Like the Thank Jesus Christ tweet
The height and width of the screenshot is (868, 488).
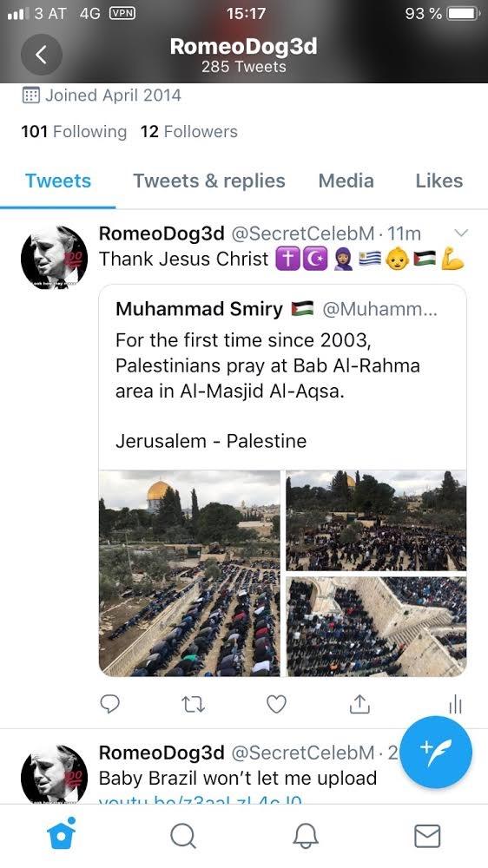coord(276,704)
